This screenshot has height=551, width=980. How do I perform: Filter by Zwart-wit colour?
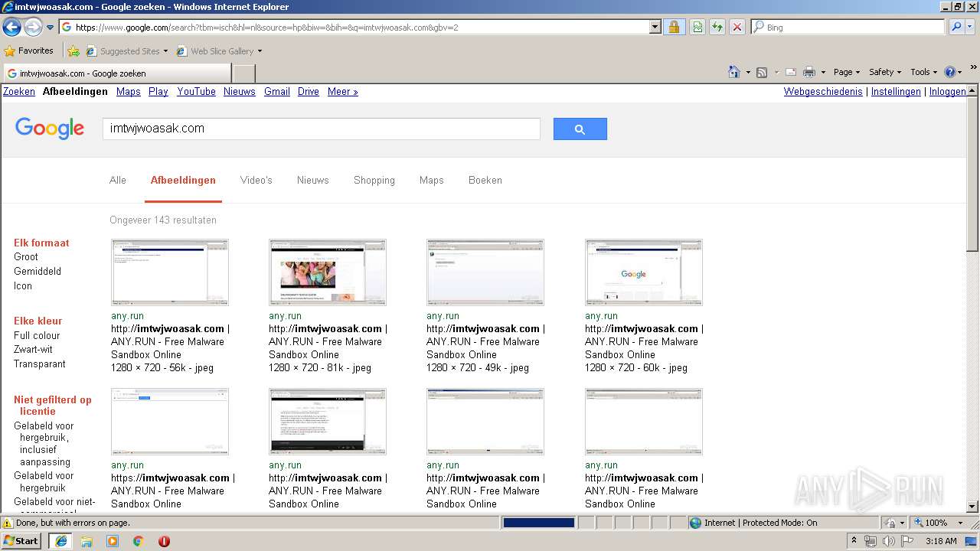click(33, 350)
